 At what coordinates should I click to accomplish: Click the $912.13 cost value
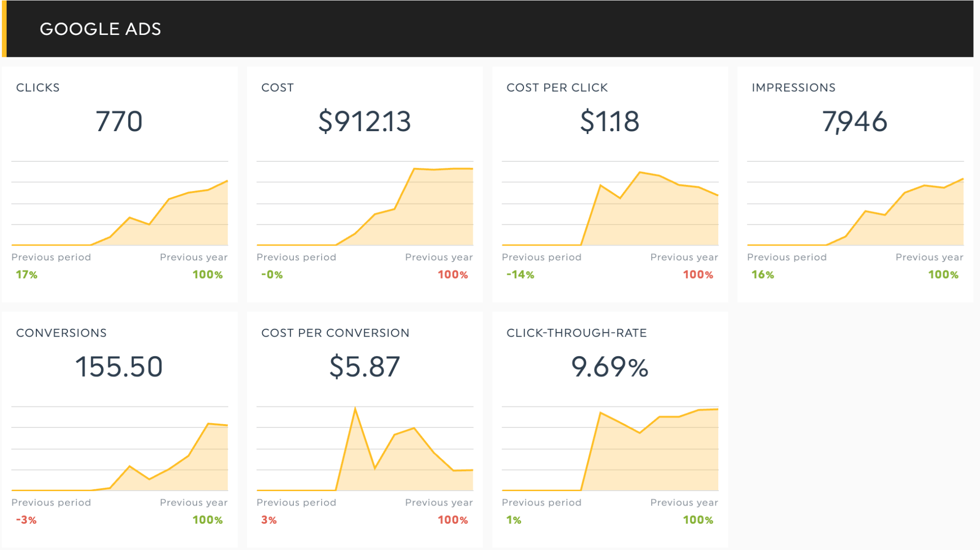(x=365, y=121)
